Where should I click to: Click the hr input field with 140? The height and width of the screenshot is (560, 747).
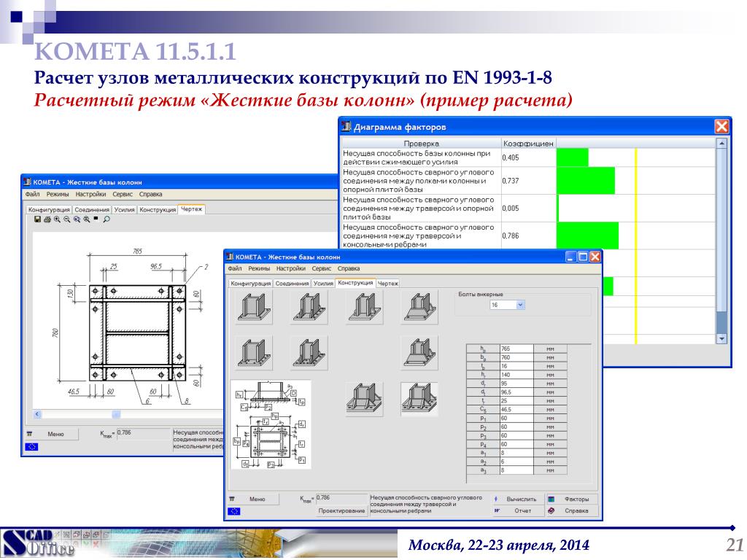coord(516,375)
